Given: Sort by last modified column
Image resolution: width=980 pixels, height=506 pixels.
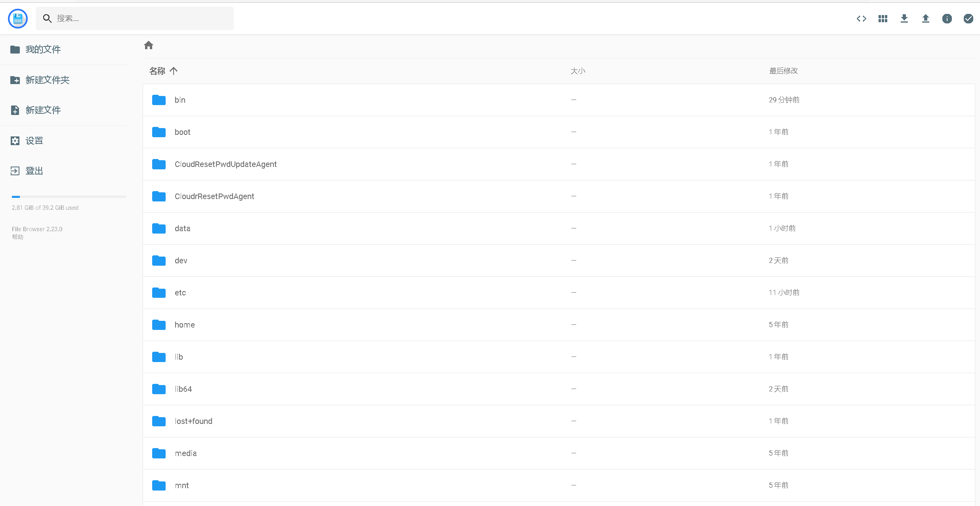Looking at the screenshot, I should [783, 71].
